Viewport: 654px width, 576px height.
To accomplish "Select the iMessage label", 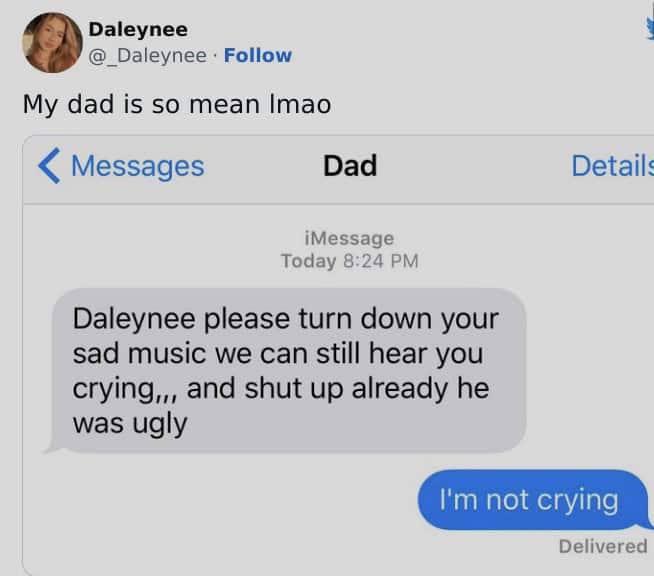I will tap(349, 238).
